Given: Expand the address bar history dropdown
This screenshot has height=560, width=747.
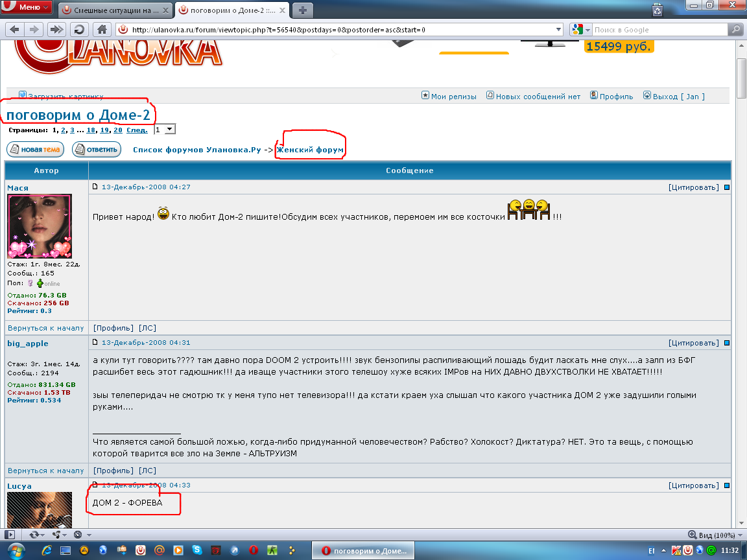Looking at the screenshot, I should coord(558,30).
